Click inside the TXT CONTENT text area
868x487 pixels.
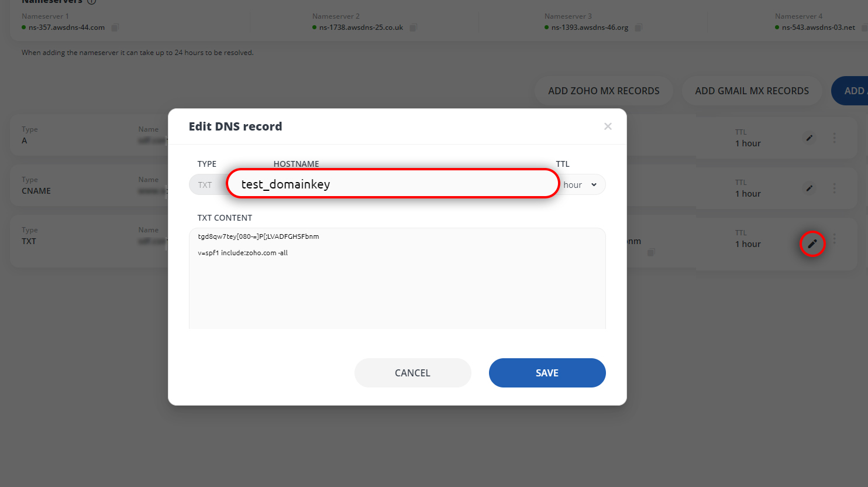click(397, 278)
